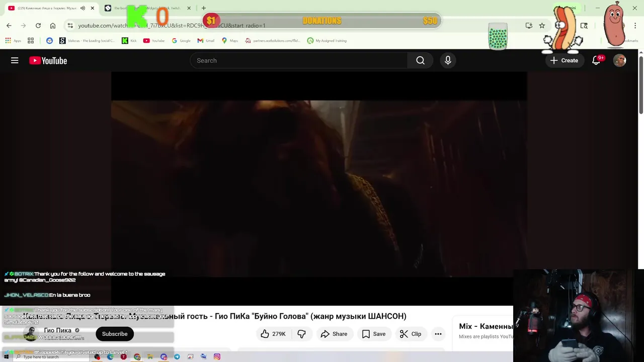This screenshot has height=362, width=644.
Task: Go to the YouTube home logo
Action: (x=48, y=60)
